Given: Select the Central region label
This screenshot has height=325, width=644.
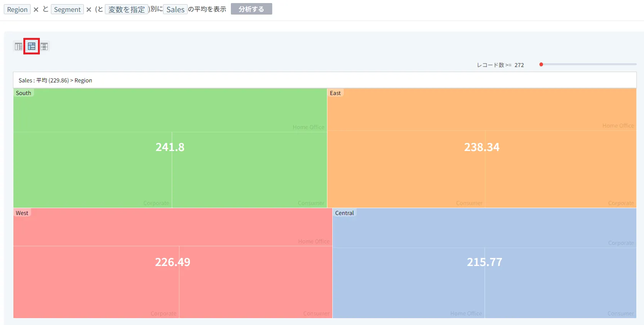Looking at the screenshot, I should coord(345,213).
